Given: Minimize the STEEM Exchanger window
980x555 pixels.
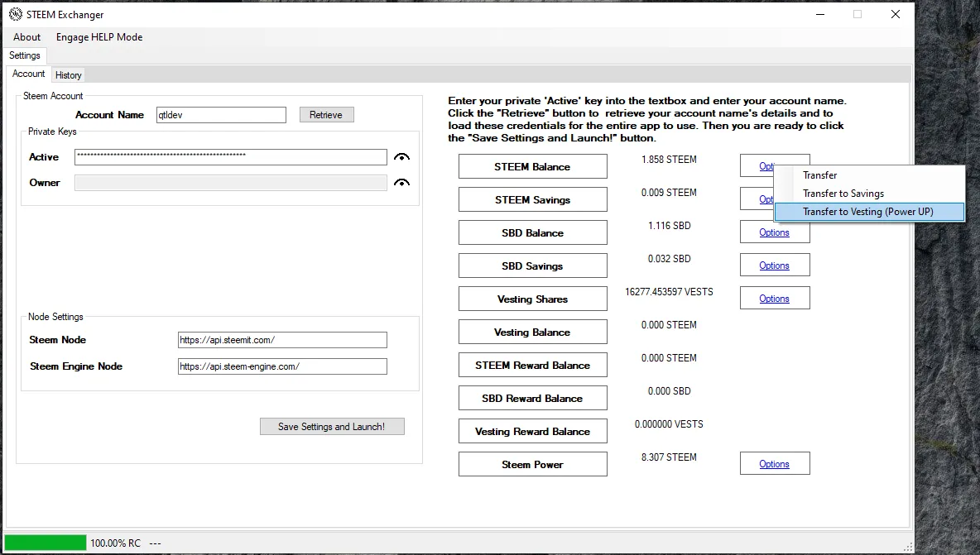Looking at the screenshot, I should 820,14.
